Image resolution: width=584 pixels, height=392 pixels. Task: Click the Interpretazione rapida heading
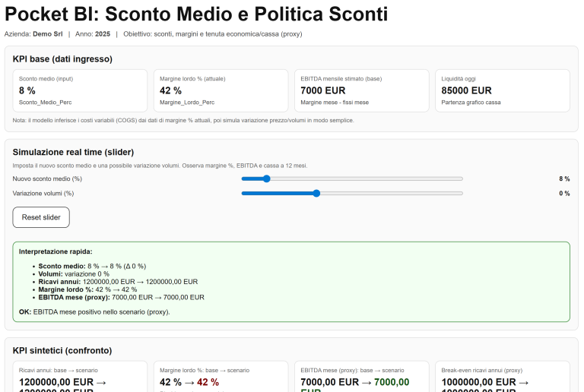(x=56, y=251)
